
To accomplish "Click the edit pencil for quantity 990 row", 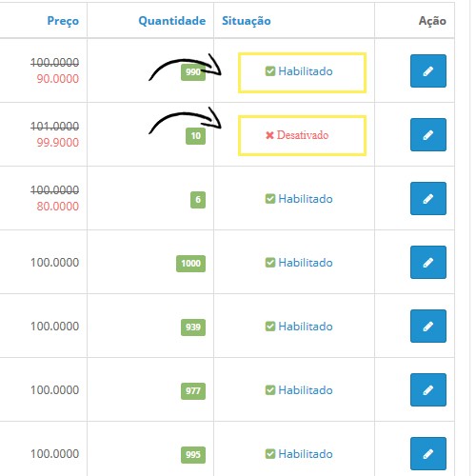I will pyautogui.click(x=428, y=70).
